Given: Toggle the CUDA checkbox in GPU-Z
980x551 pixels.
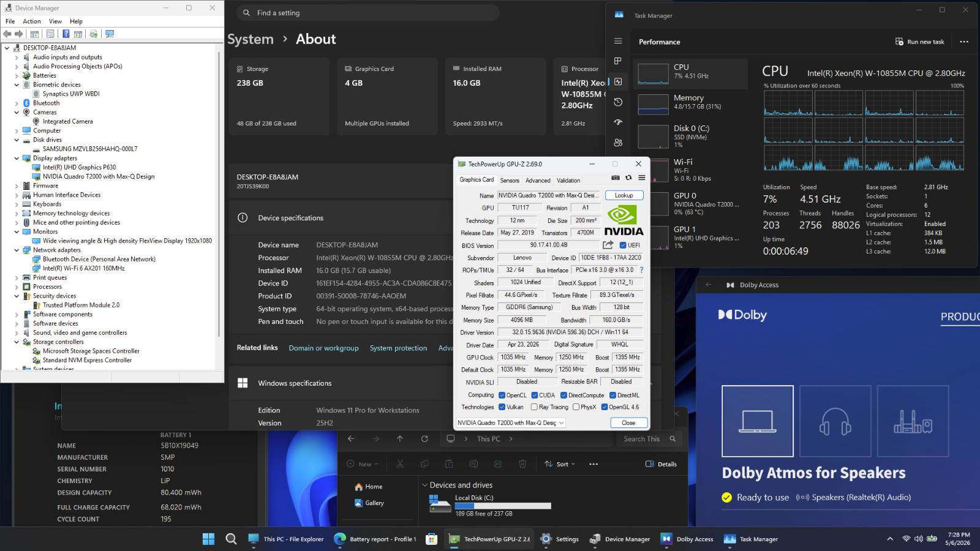Looking at the screenshot, I should coord(535,395).
